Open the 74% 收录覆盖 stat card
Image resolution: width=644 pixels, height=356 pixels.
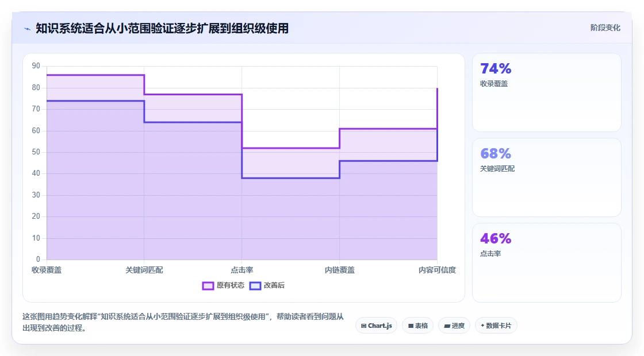click(547, 92)
